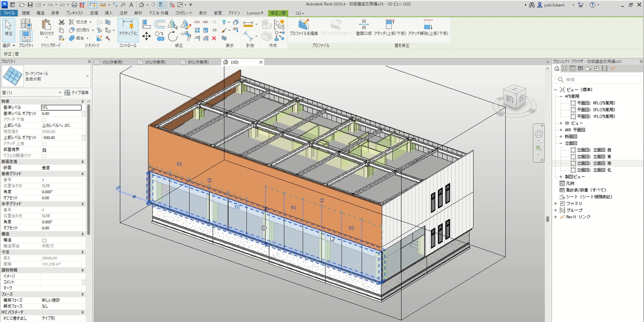Click the 基準レベル value field
Viewport: 644px width, 322px height.
pyautogui.click(x=61, y=107)
